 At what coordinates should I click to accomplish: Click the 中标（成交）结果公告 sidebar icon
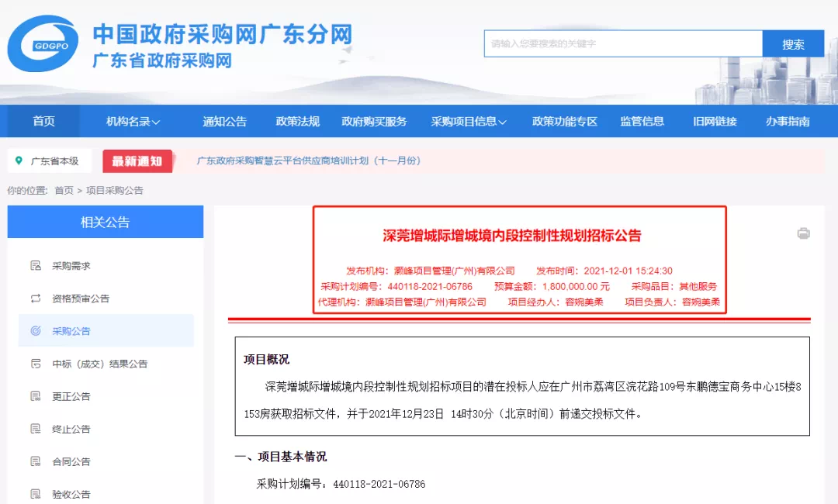pos(36,364)
